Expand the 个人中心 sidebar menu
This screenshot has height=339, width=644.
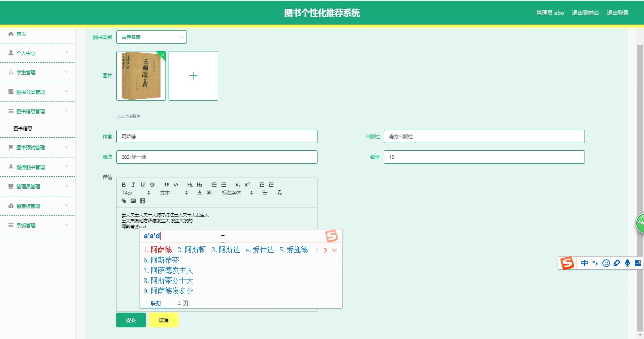(38, 53)
